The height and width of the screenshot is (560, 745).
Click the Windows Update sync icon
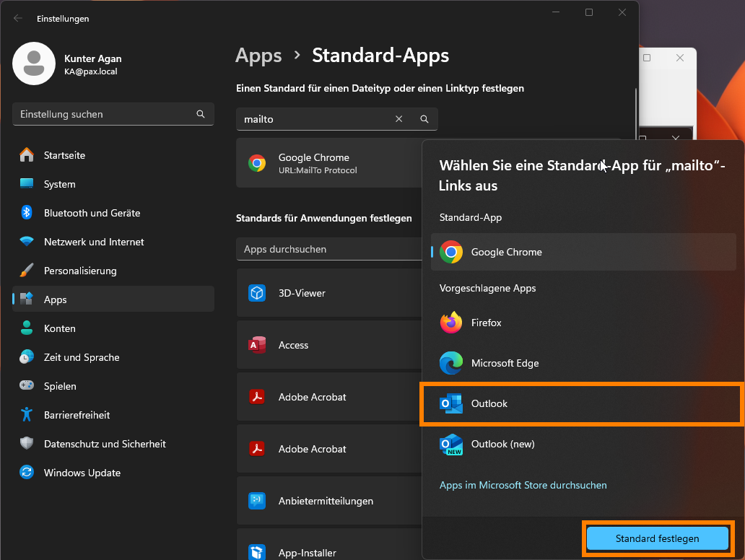(27, 473)
